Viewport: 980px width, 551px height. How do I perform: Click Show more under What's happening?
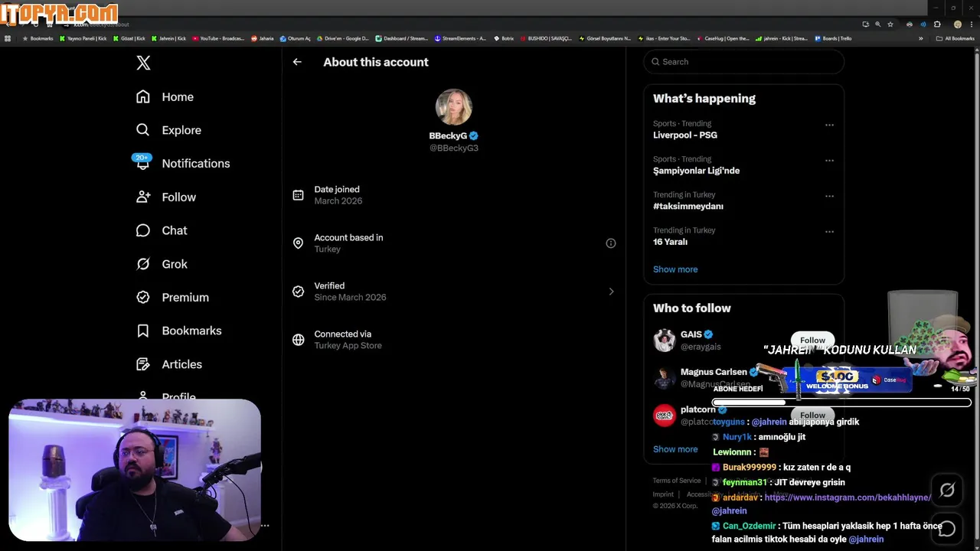click(675, 269)
